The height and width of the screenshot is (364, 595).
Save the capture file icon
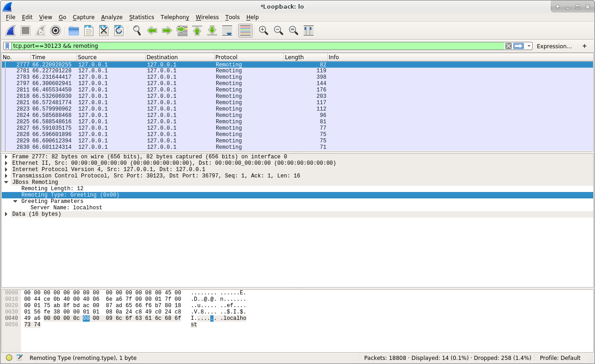pyautogui.click(x=89, y=30)
